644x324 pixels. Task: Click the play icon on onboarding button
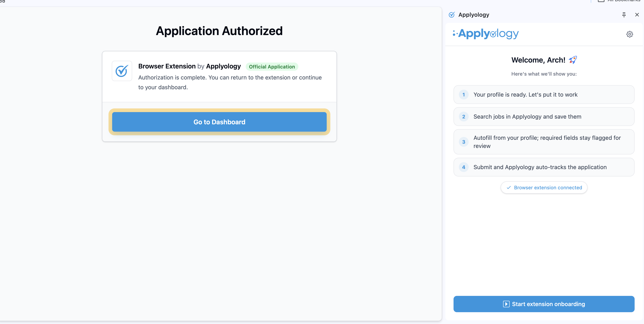click(x=506, y=304)
